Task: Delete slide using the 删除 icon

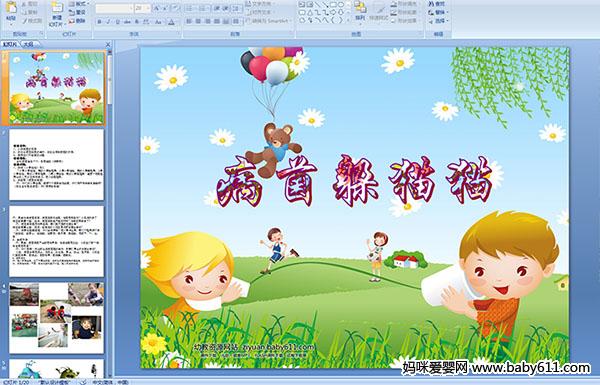Action: click(72, 21)
